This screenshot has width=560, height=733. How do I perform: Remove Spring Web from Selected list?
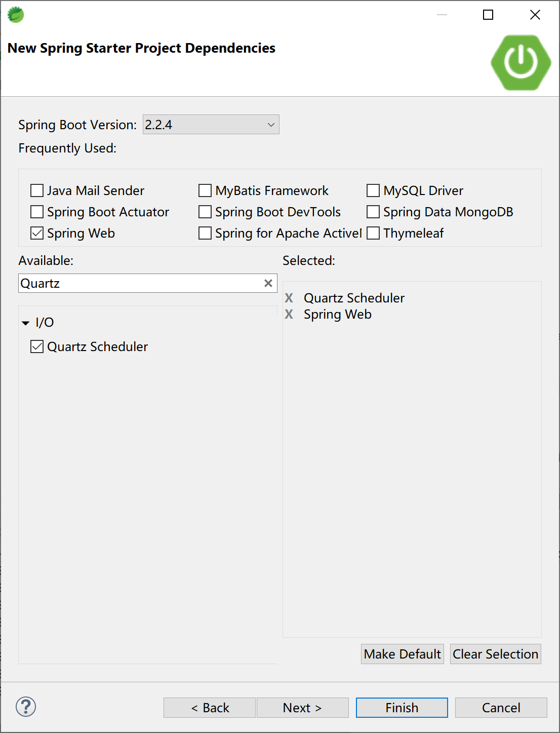coord(289,314)
